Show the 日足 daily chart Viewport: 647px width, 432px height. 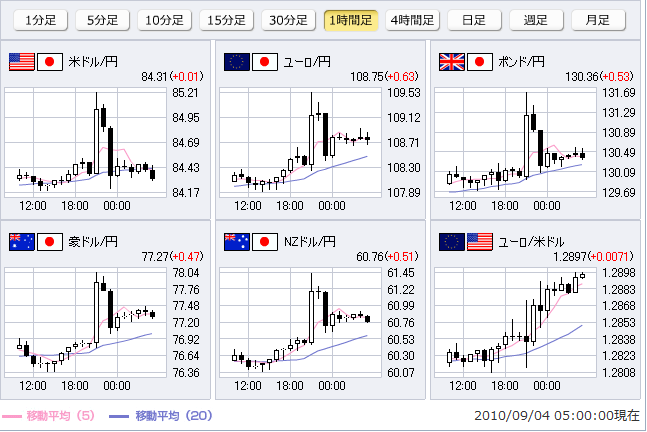pyautogui.click(x=475, y=20)
